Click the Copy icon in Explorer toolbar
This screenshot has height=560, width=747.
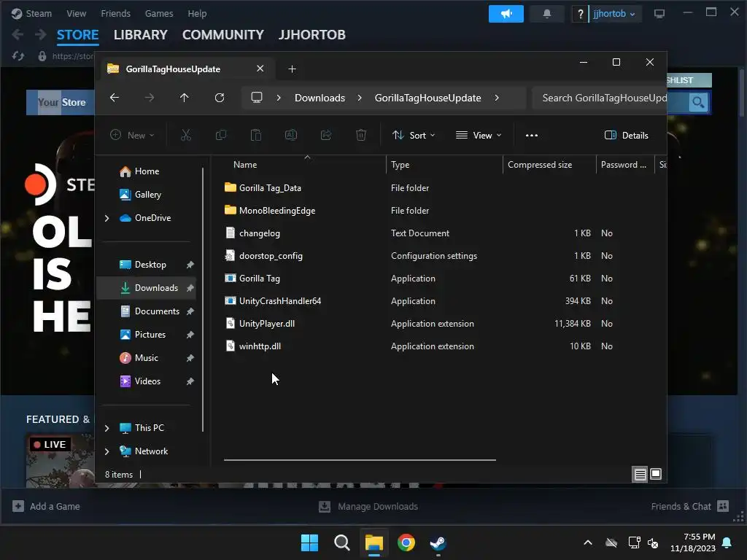coord(221,135)
